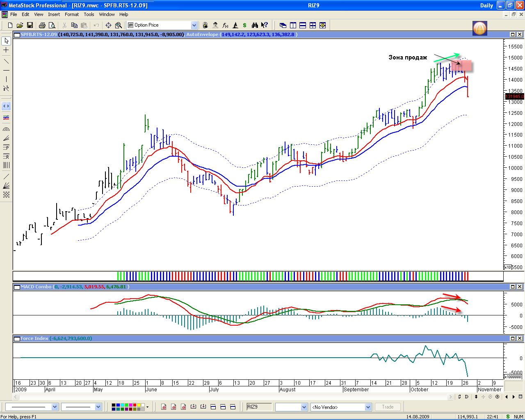
Task: Open the Format menu
Action: coord(72,14)
